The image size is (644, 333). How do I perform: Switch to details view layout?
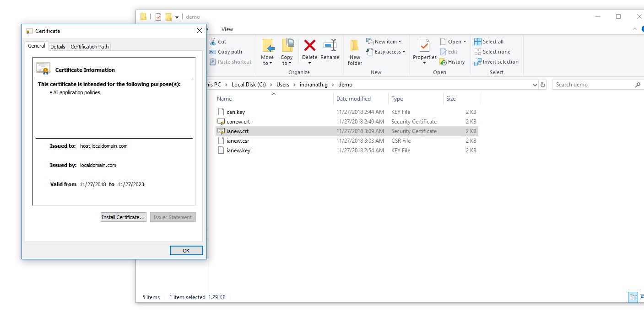(633, 297)
